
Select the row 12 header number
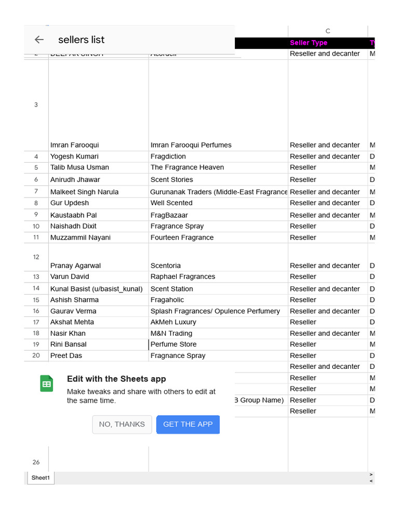36,257
